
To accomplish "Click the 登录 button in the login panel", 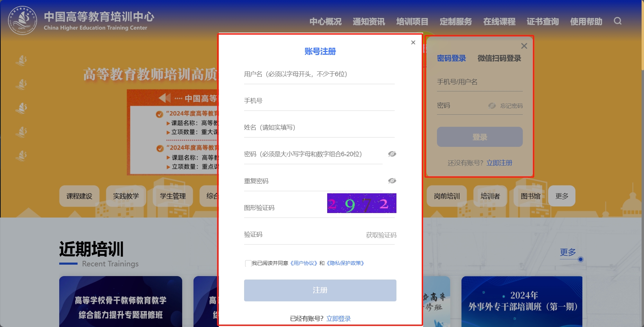I will pyautogui.click(x=480, y=136).
